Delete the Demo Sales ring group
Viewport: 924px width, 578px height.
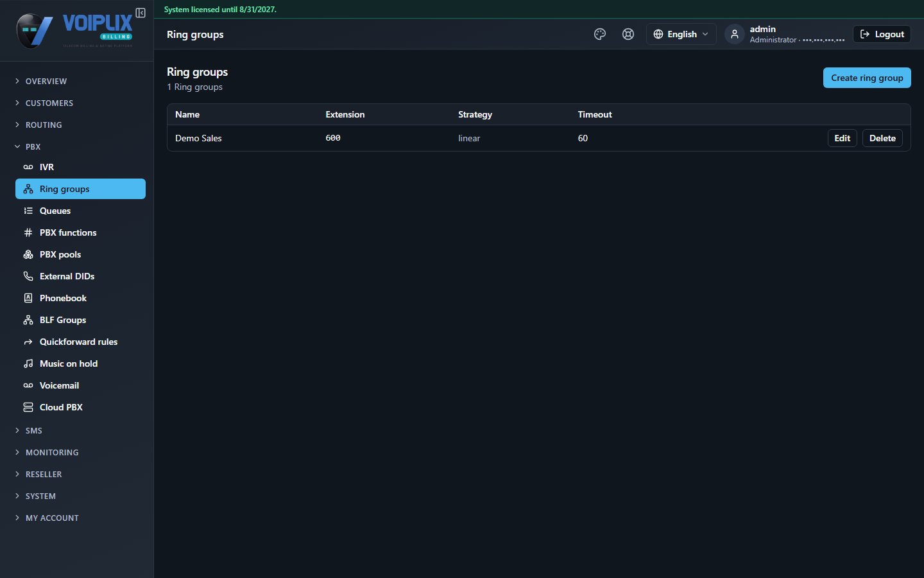(882, 138)
